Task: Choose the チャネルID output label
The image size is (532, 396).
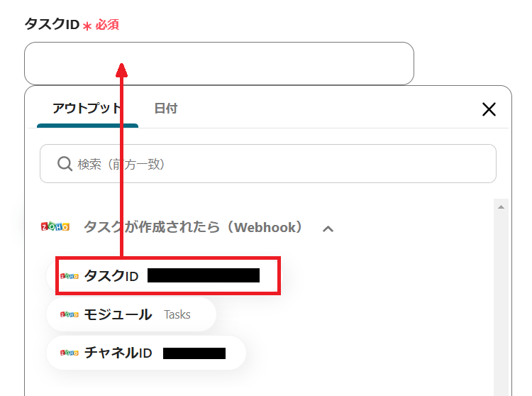Action: click(118, 353)
